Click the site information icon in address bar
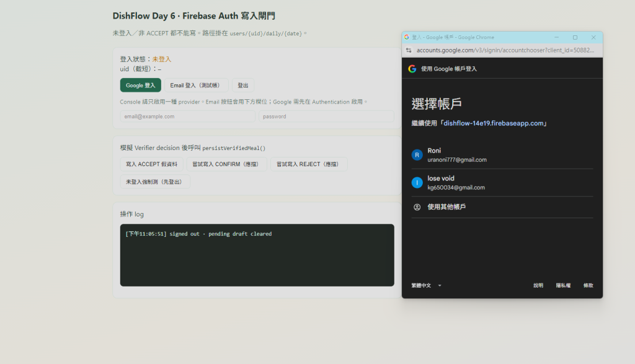Screen dimensions: 635x364 pos(409,50)
